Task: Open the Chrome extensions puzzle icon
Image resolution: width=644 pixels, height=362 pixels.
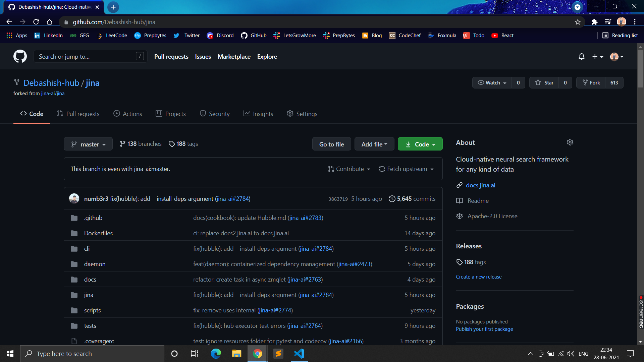Action: [594, 22]
